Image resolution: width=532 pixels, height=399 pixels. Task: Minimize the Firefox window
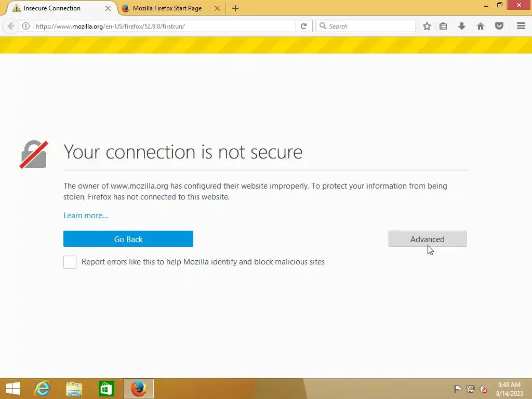pyautogui.click(x=486, y=5)
